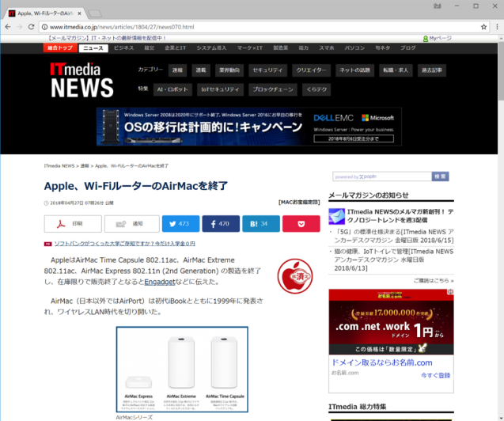
Task: Click the Dell EMC OS migration banner ad
Action: (x=249, y=127)
